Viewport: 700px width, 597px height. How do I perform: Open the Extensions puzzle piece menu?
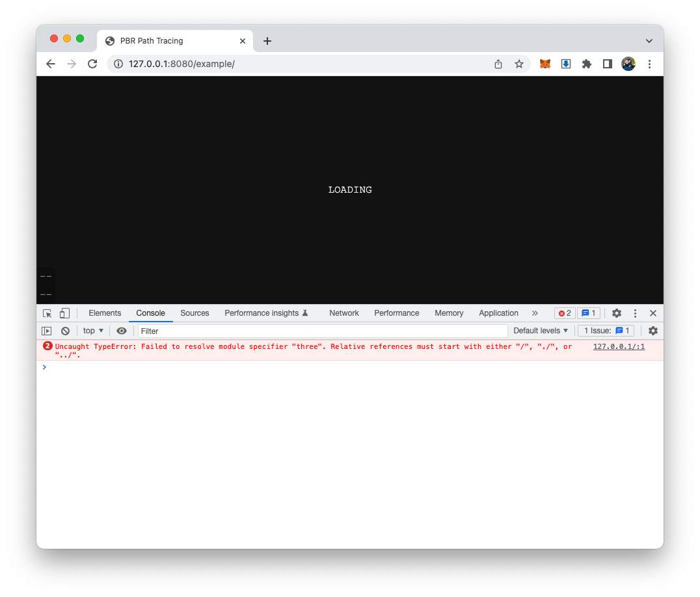(587, 64)
